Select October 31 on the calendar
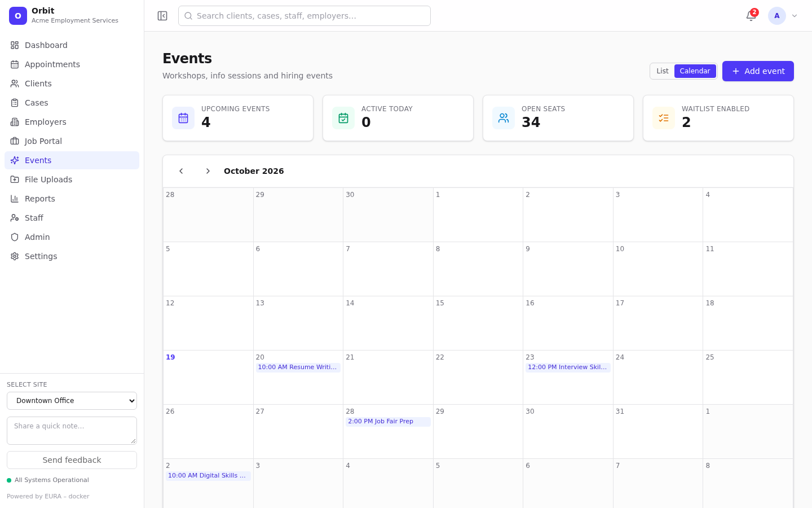The height and width of the screenshot is (508, 812). point(658,431)
